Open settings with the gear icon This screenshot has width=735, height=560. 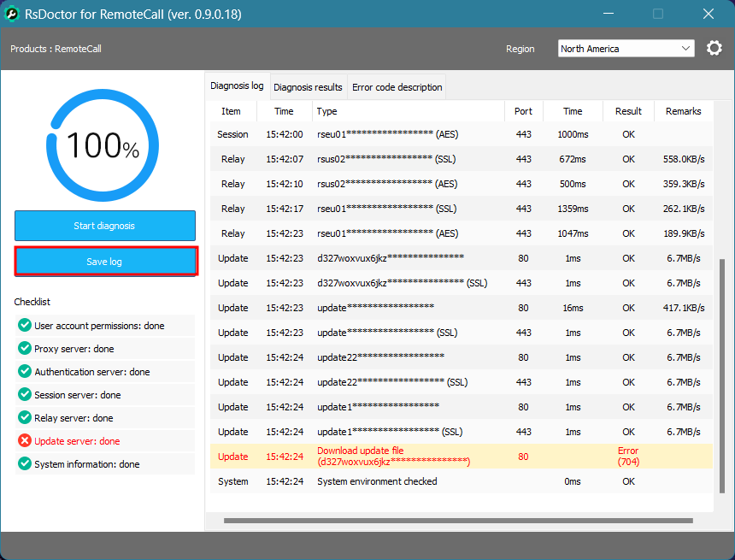click(x=714, y=49)
